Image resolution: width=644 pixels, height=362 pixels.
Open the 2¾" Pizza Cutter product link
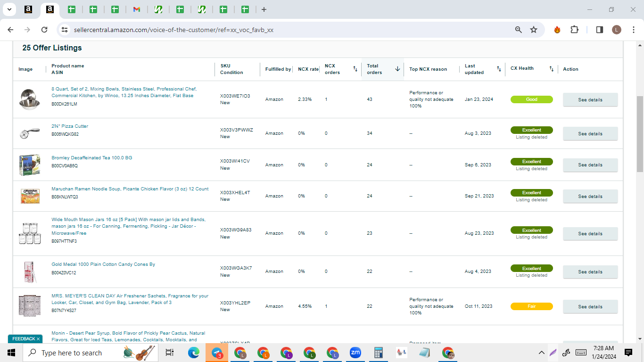[x=70, y=126]
